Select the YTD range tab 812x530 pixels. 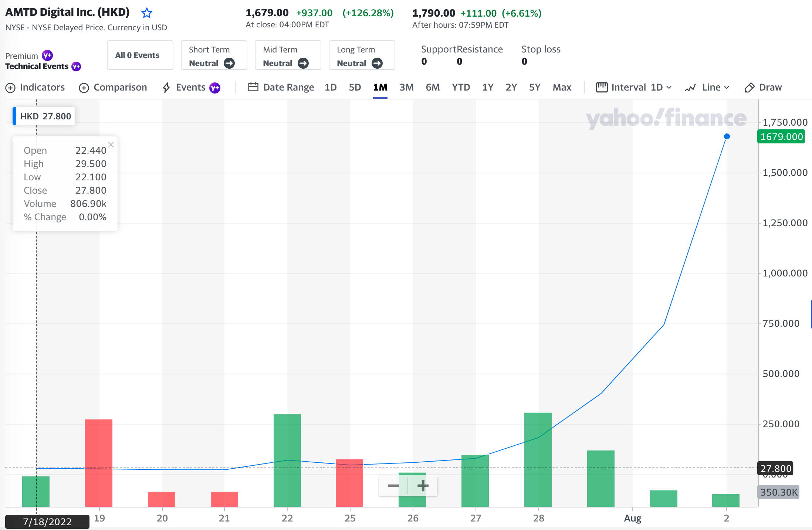(460, 88)
